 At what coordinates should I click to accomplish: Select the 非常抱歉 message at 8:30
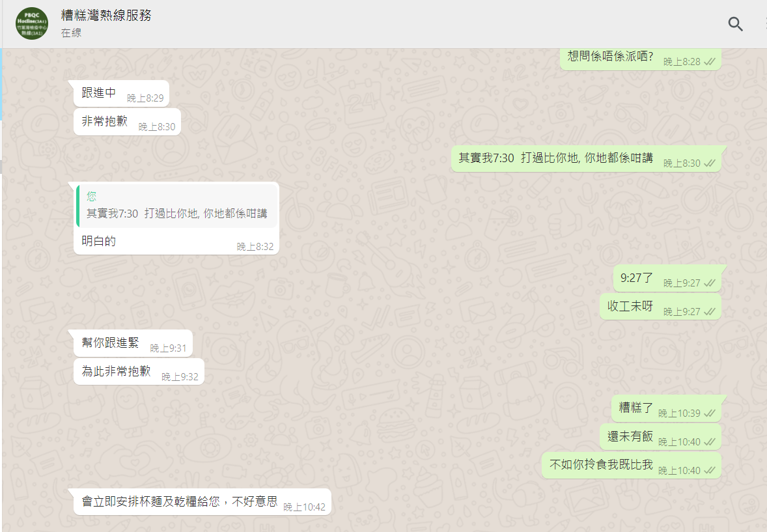click(127, 122)
